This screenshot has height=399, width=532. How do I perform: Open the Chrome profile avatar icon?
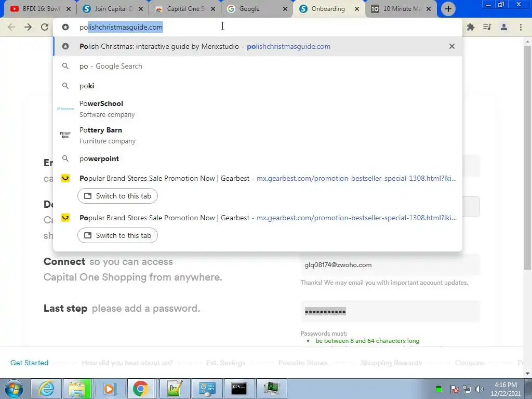[504, 27]
